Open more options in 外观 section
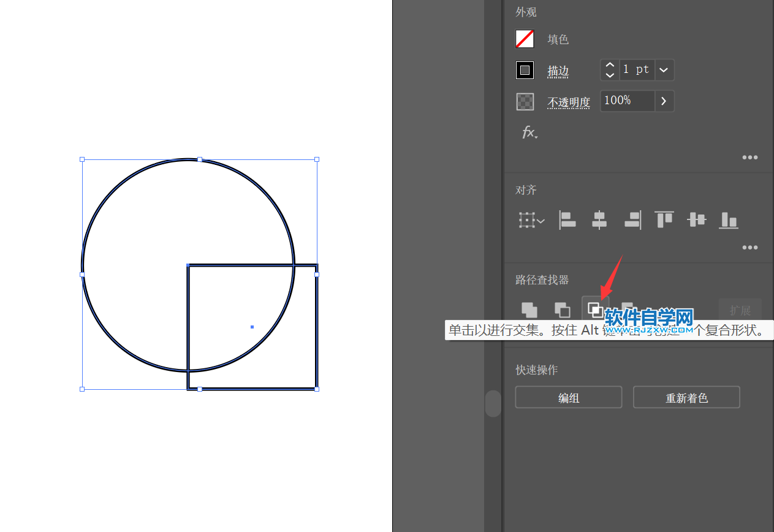 click(750, 158)
